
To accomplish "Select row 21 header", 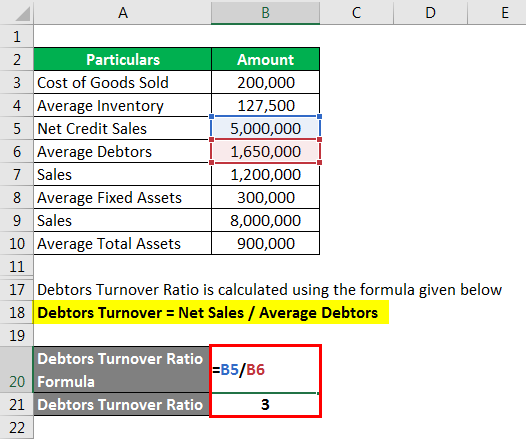I will click(17, 404).
